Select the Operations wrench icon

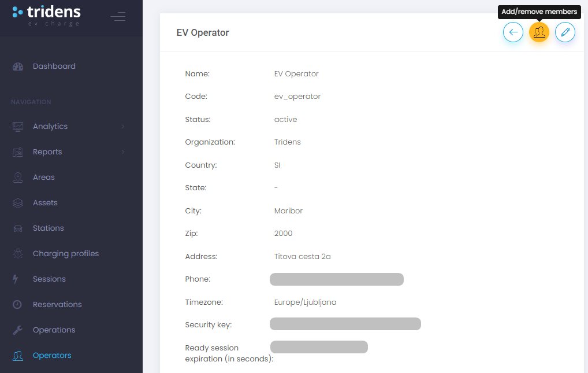coord(17,330)
